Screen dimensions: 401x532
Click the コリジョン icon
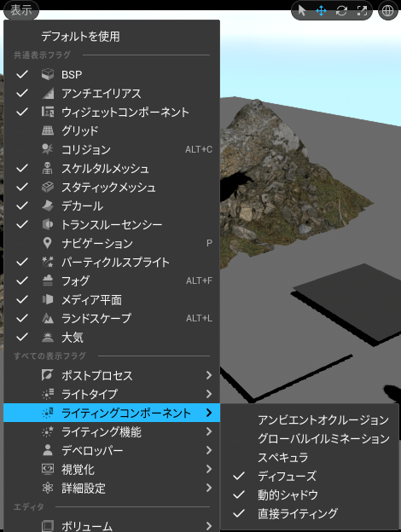point(48,149)
